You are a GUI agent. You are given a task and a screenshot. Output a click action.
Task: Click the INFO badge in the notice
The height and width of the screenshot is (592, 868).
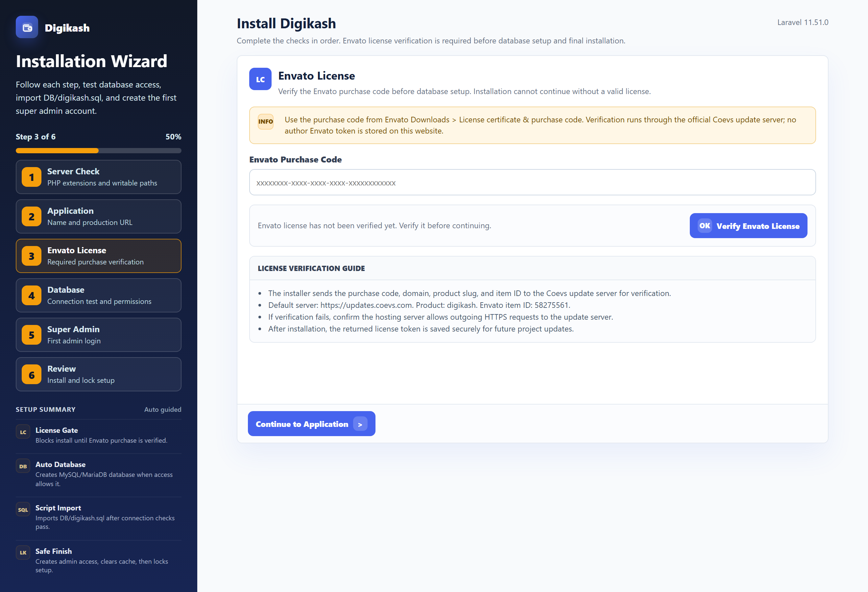266,122
